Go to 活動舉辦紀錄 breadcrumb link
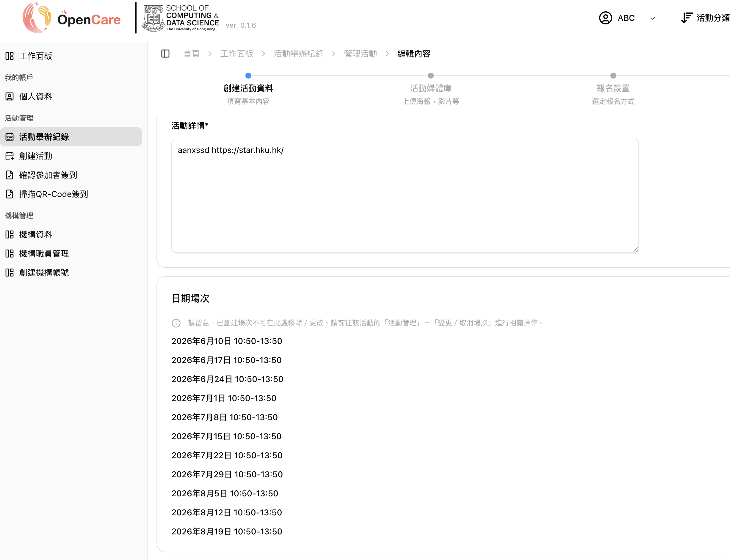The height and width of the screenshot is (560, 730). [x=299, y=54]
